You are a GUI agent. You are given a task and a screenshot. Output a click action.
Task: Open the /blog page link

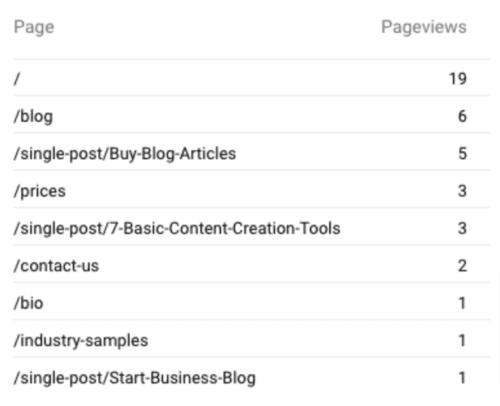tap(33, 117)
